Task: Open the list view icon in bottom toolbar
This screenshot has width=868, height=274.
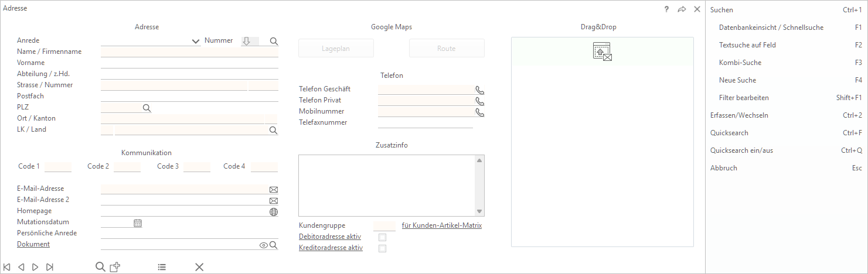Action: [x=162, y=267]
